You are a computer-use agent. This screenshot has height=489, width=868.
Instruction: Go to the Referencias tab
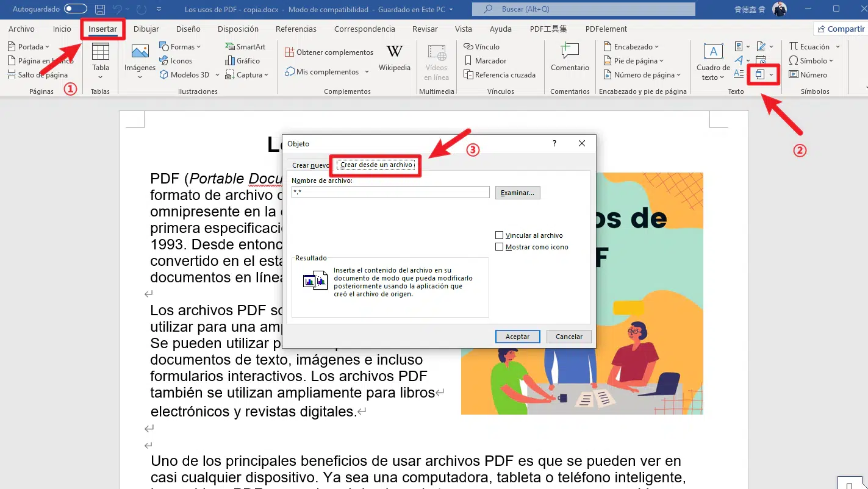[x=296, y=29]
